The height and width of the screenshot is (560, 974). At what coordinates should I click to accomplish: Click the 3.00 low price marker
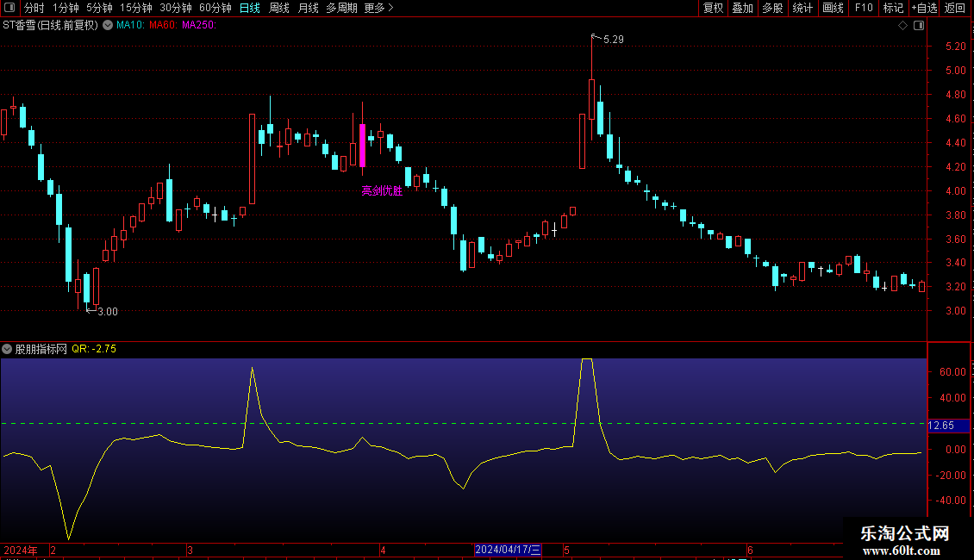pyautogui.click(x=108, y=312)
